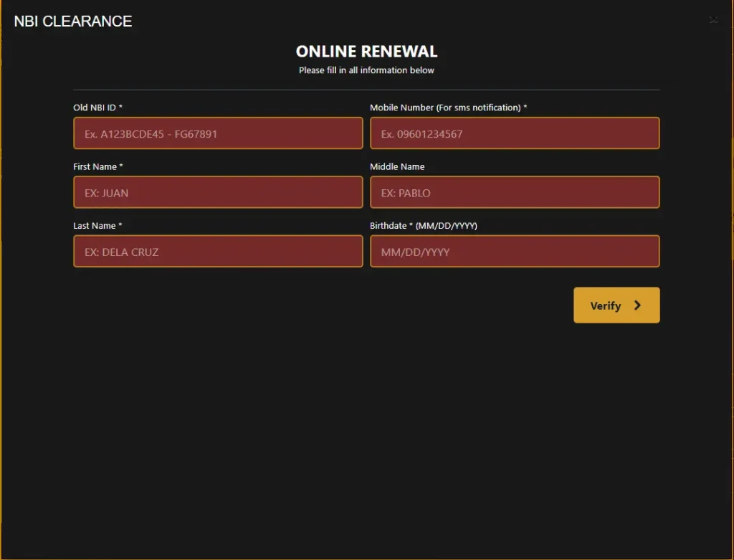Image resolution: width=734 pixels, height=560 pixels.
Task: Close the Online Renewal dialog
Action: [x=713, y=19]
